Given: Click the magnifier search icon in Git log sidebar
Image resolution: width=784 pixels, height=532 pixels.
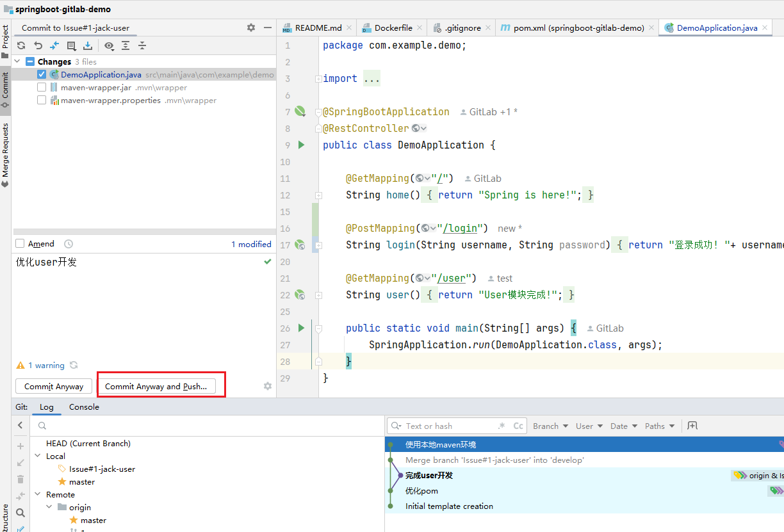Looking at the screenshot, I should pyautogui.click(x=20, y=513).
